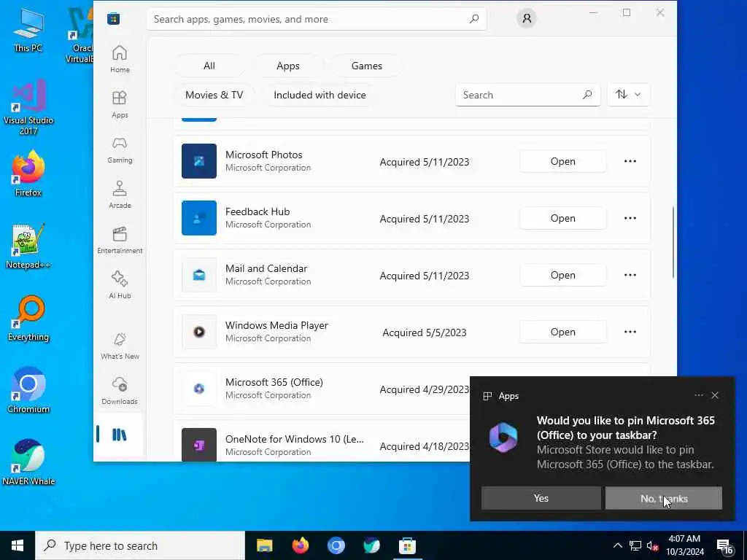This screenshot has width=747, height=560.
Task: Show hidden system tray icons
Action: [x=617, y=545]
